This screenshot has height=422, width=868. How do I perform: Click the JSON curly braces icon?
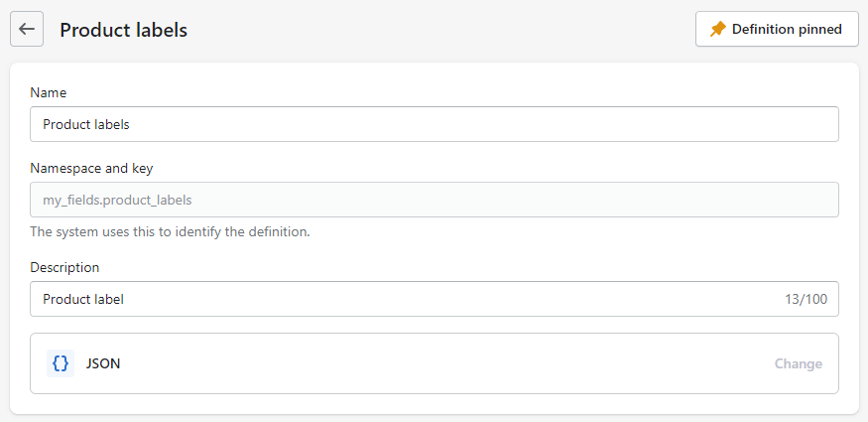[61, 363]
